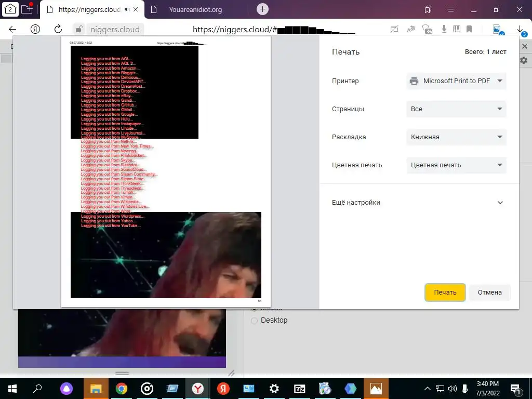Open the page translate icon
Screen dimensions: 532x399
411,29
